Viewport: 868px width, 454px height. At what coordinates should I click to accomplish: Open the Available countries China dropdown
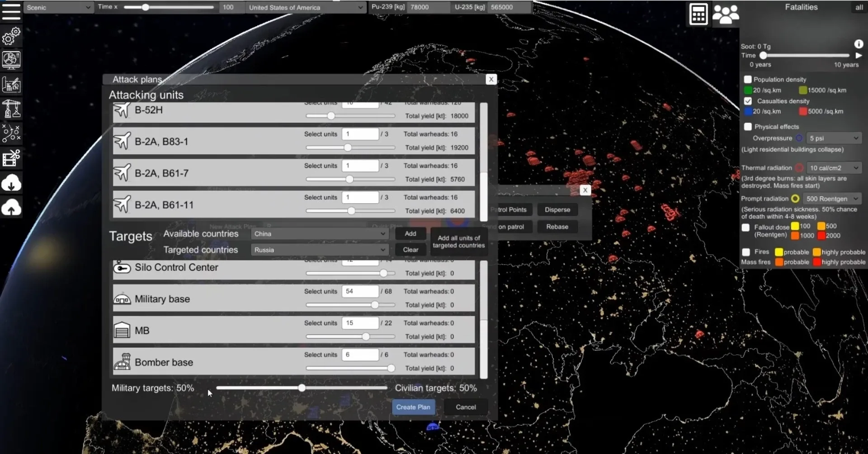319,234
